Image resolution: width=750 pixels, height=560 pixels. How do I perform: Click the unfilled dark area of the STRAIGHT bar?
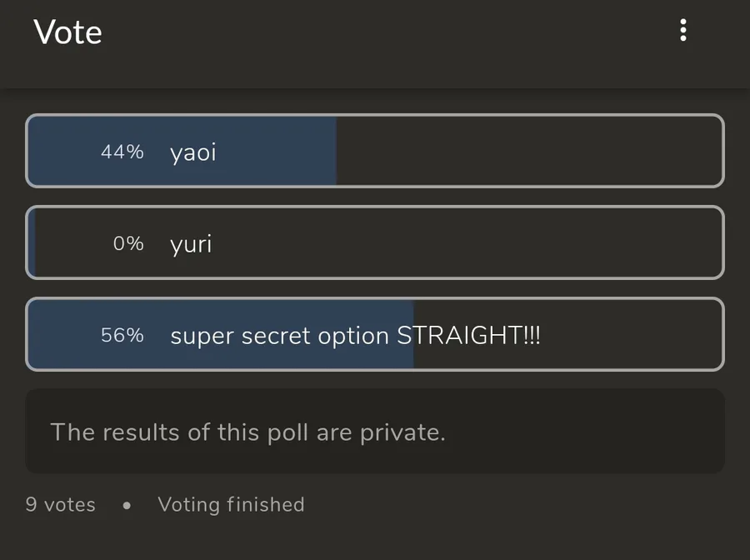(x=633, y=335)
